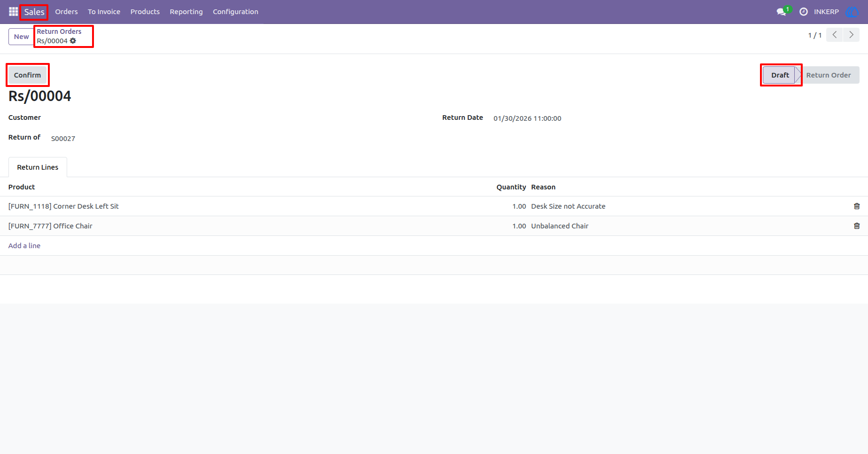Click the user avatar icon

click(x=852, y=12)
